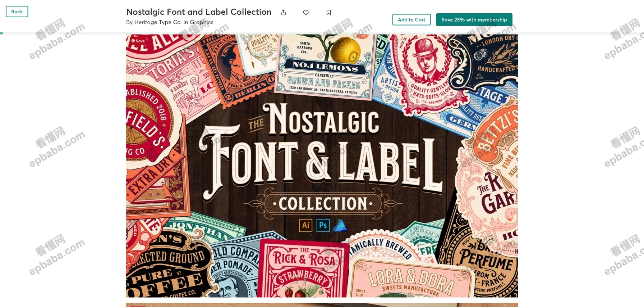
Task: Pin the preview image with Save button
Action: pos(138,41)
